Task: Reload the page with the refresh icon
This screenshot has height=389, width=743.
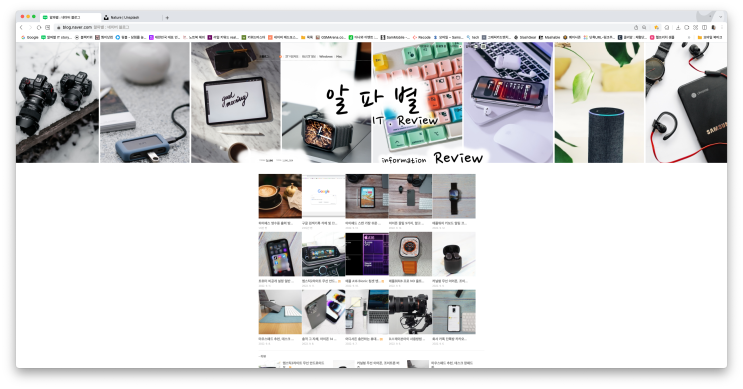Action: [x=39, y=27]
